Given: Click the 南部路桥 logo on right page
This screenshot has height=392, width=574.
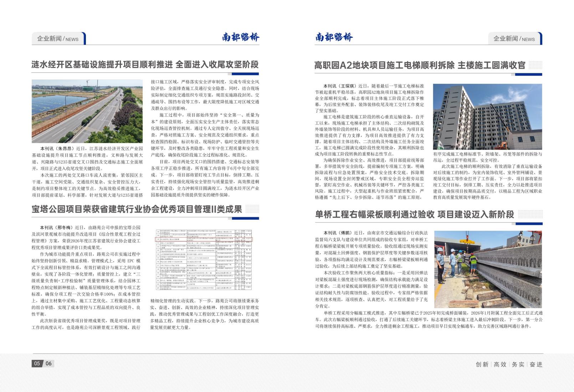Looking at the screenshot, I should pyautogui.click(x=334, y=37).
